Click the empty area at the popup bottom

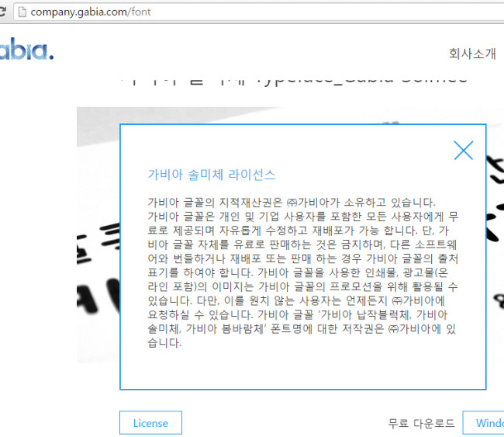pos(302,369)
